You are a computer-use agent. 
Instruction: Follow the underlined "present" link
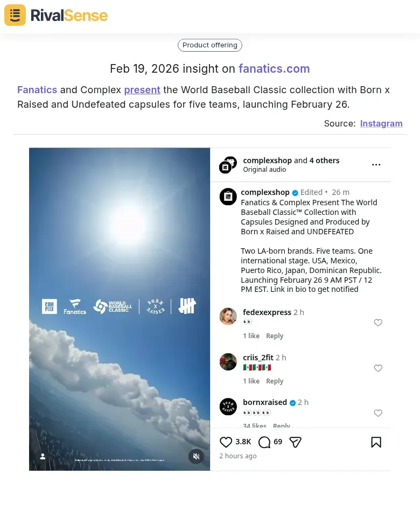pos(142,90)
